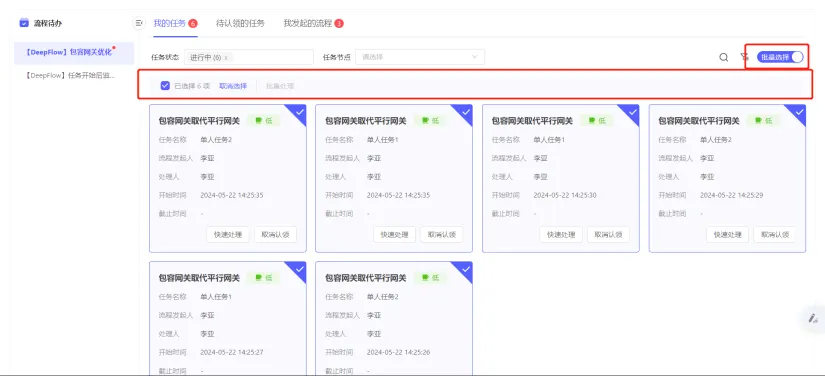The height and width of the screenshot is (376, 825).
Task: Click the priority flag on card started 14:25:26
Action: [426, 278]
